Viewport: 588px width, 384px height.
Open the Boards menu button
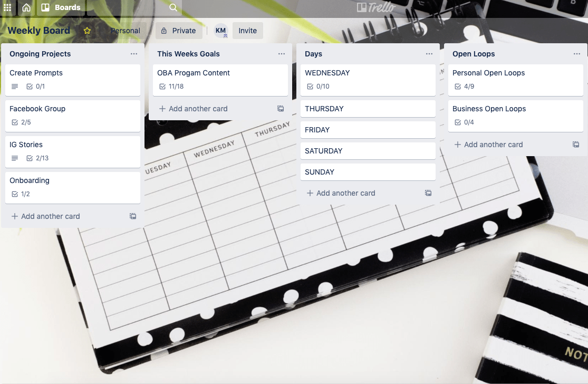pos(61,7)
